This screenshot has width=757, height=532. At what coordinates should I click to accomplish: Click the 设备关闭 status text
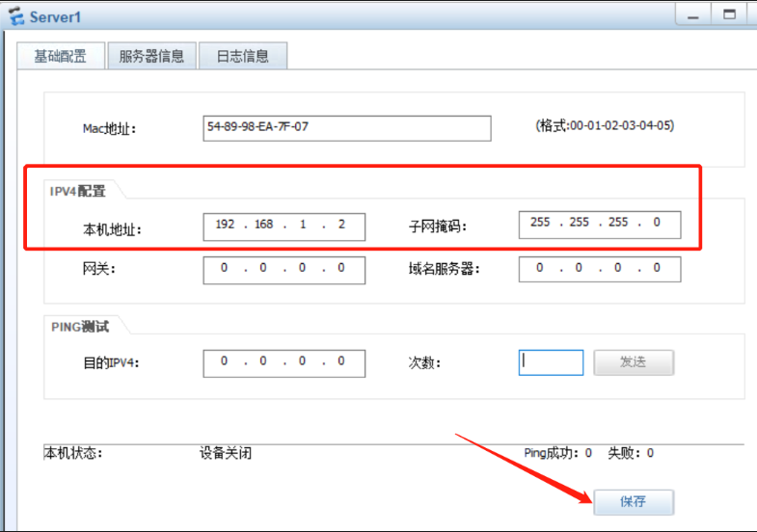pyautogui.click(x=226, y=453)
